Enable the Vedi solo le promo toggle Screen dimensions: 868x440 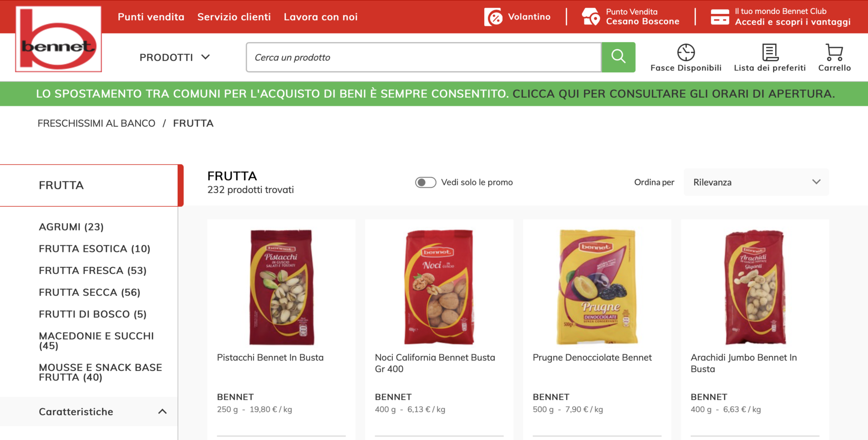click(425, 182)
